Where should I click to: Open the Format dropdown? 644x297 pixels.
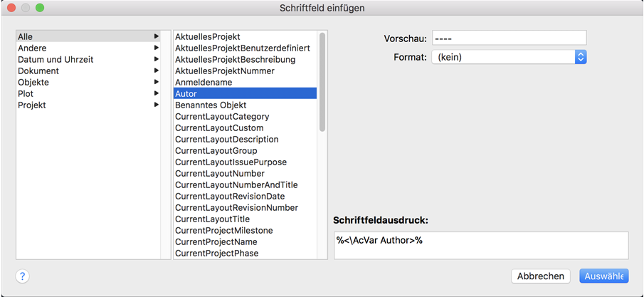tap(509, 57)
